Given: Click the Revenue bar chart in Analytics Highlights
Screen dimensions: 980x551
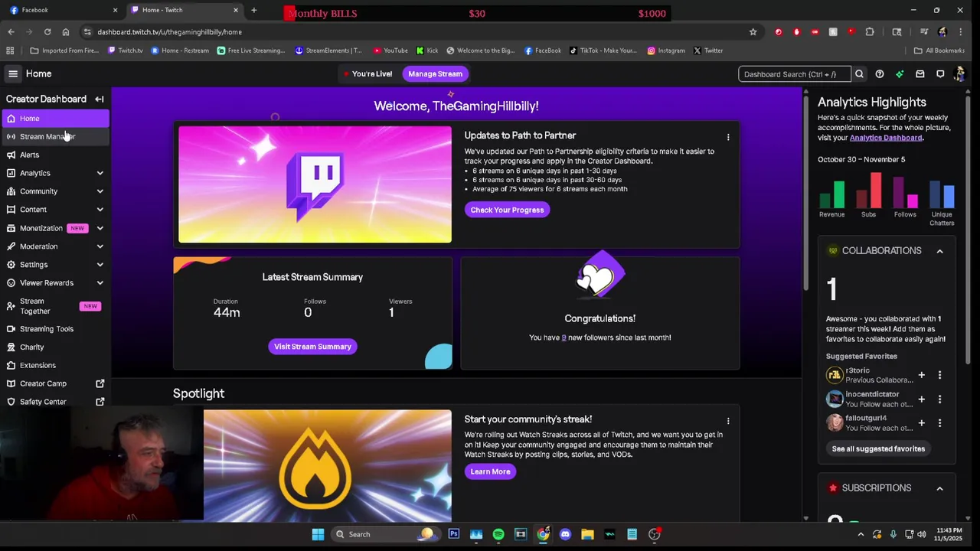Looking at the screenshot, I should tap(832, 194).
